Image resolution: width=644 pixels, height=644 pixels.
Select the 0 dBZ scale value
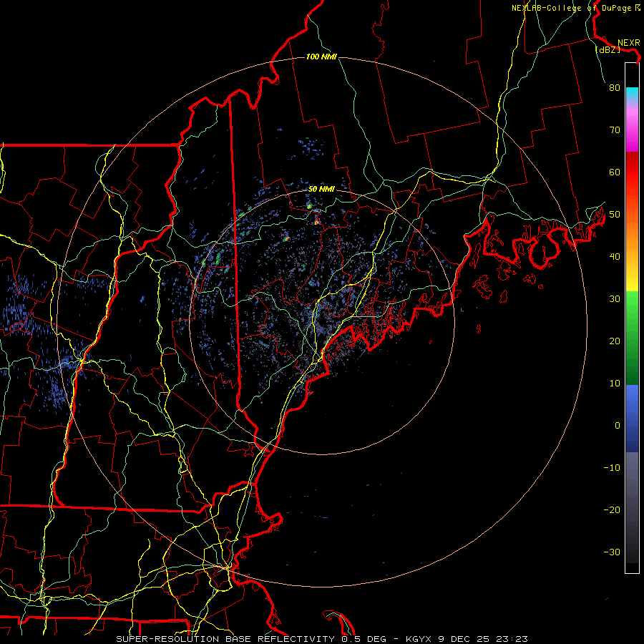coord(618,426)
